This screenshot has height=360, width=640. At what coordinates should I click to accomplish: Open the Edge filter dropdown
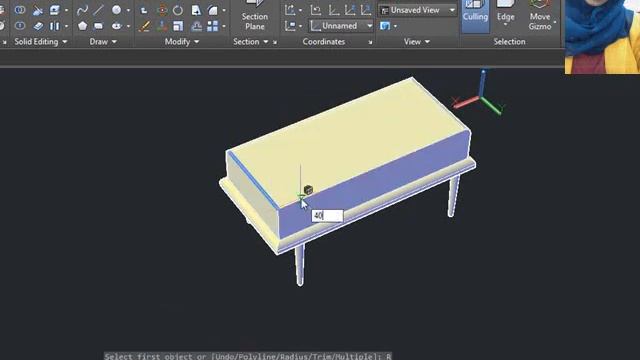point(505,24)
